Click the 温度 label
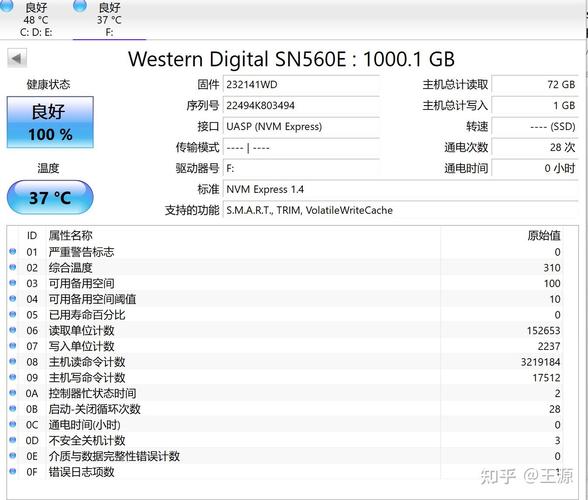The height and width of the screenshot is (500, 588). [48, 168]
